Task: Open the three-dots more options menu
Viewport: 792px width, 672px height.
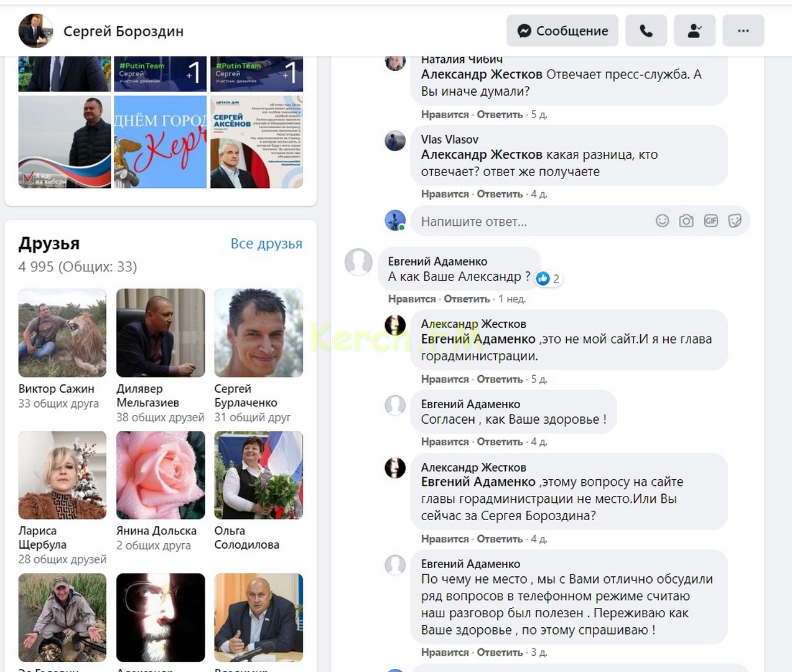Action: [x=743, y=30]
